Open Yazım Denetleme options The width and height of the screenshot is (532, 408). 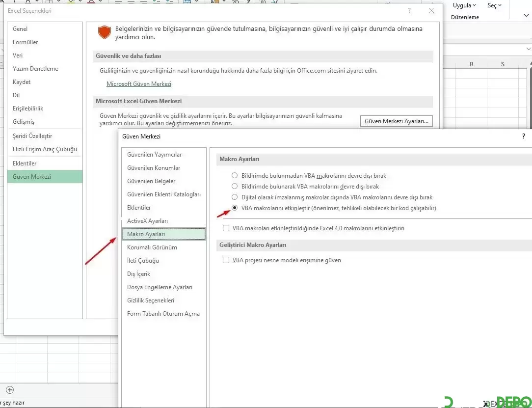click(x=45, y=69)
